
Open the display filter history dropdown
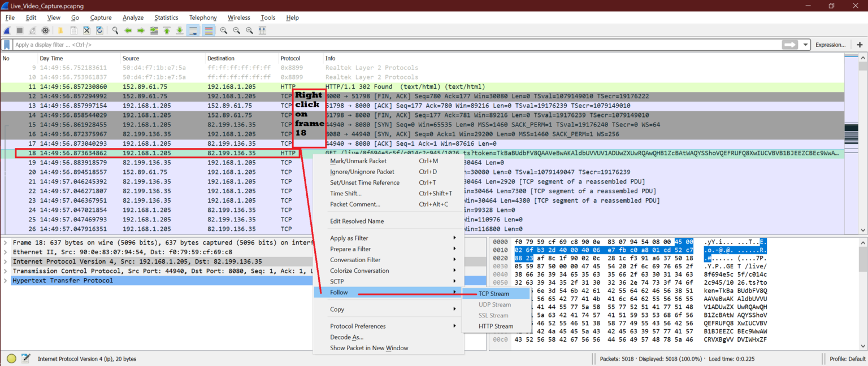804,44
